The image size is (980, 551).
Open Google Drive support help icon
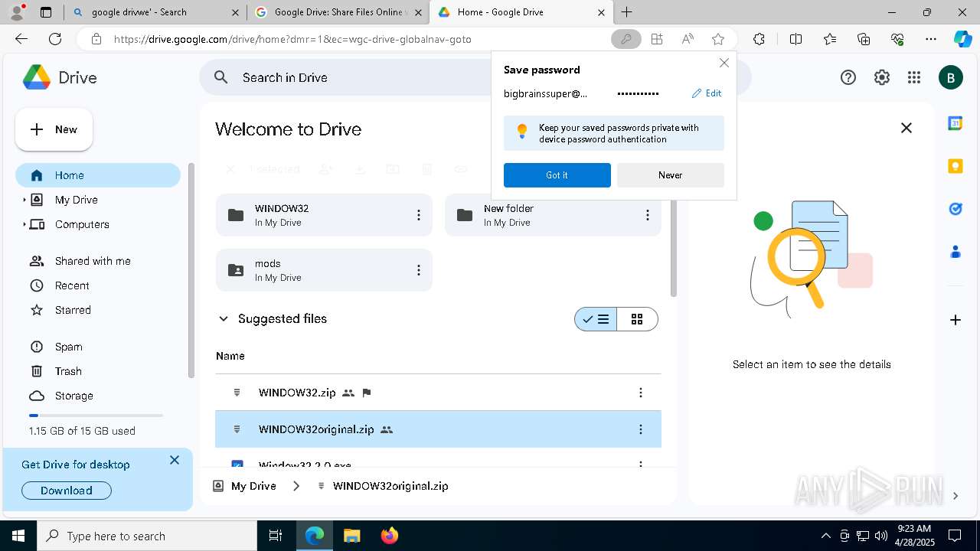(848, 77)
